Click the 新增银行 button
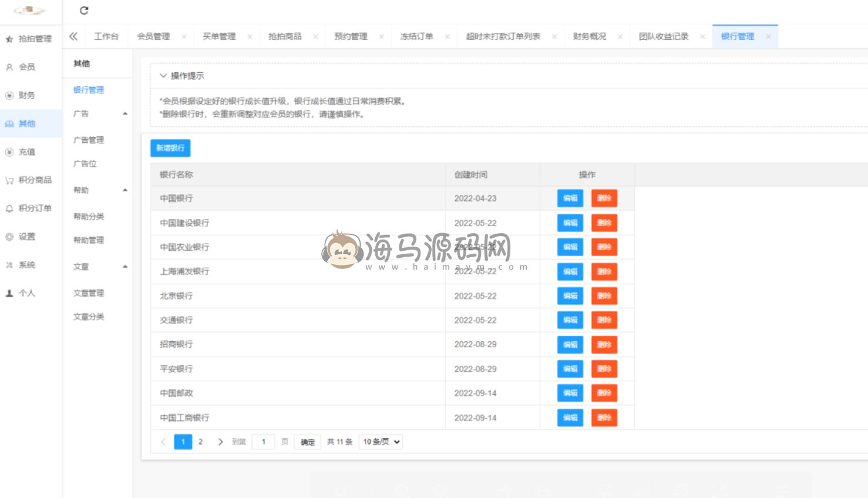This screenshot has width=868, height=498. [x=170, y=148]
